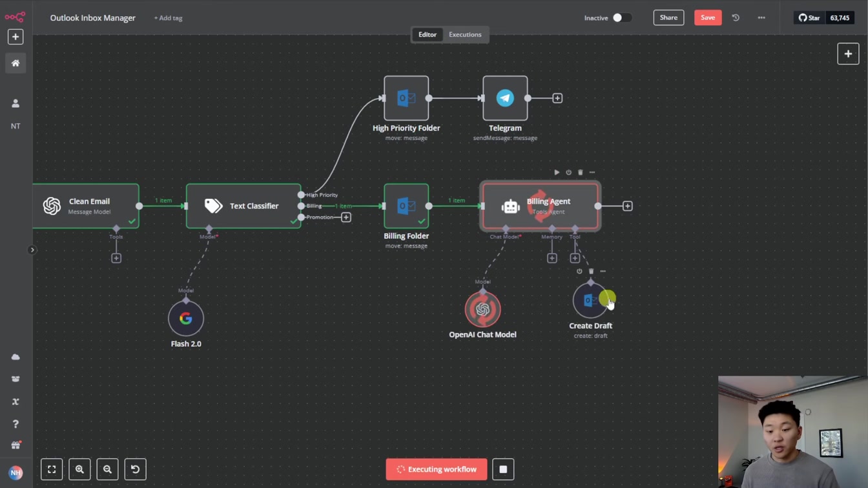
Task: Open the Home page from sidebar
Action: tap(15, 63)
